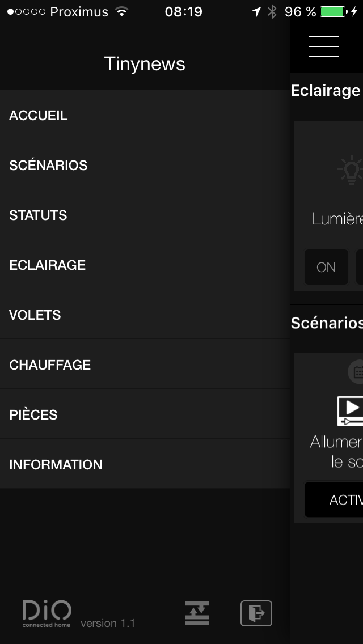Navigate to VOLETS
363x644 pixels.
tap(145, 315)
